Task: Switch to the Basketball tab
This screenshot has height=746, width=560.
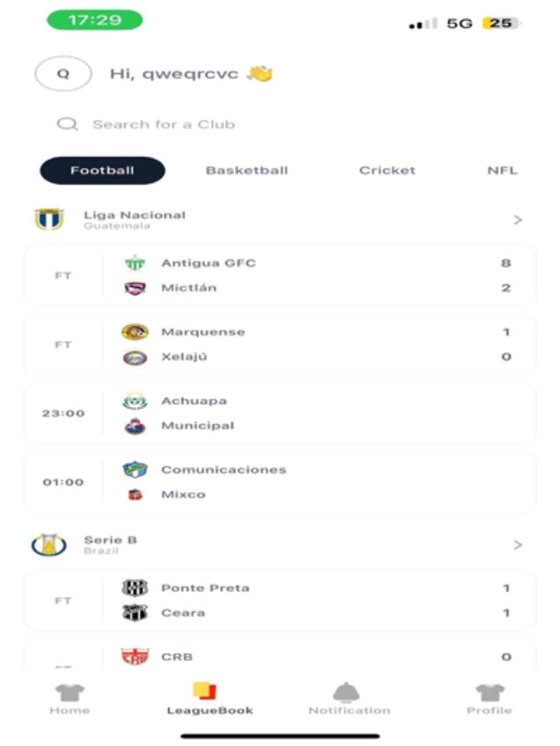Action: pos(247,171)
